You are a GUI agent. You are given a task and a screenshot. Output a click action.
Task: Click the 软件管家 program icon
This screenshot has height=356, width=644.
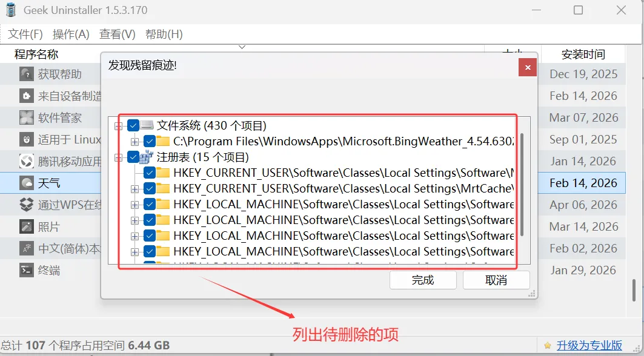(x=27, y=117)
